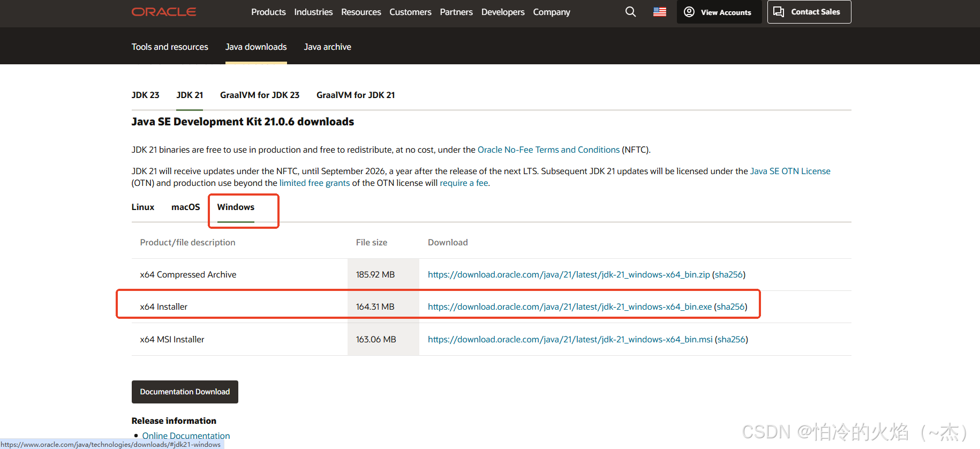Open the Online Documentation link
980x449 pixels.
[186, 436]
